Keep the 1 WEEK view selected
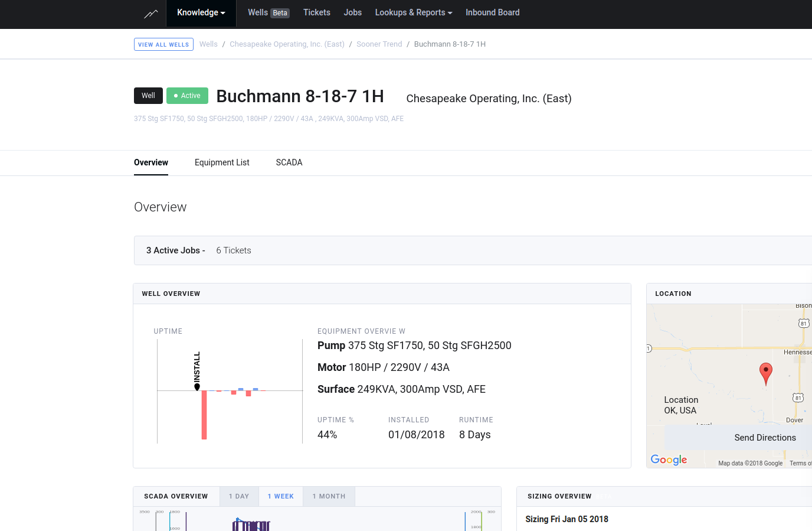Screen dimensions: 812x531 (x=280, y=496)
